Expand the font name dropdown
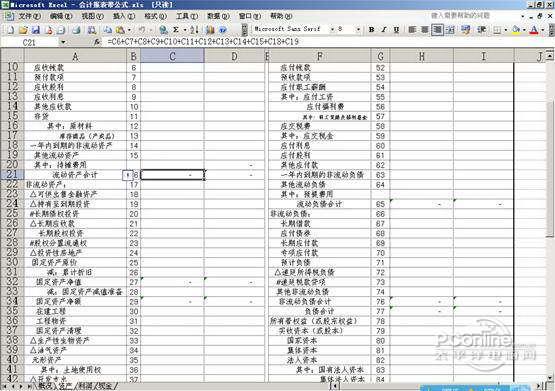 [332, 29]
